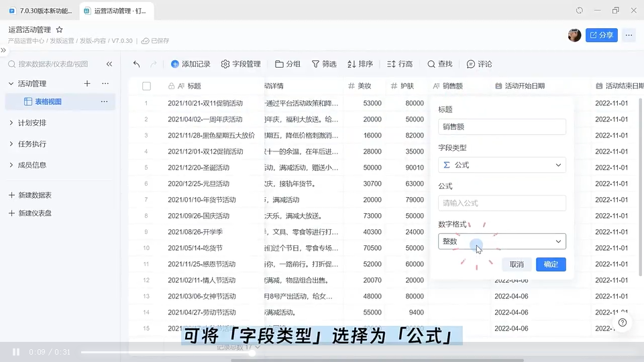Click the 确定 confirm button
Image resolution: width=644 pixels, height=362 pixels.
click(551, 264)
